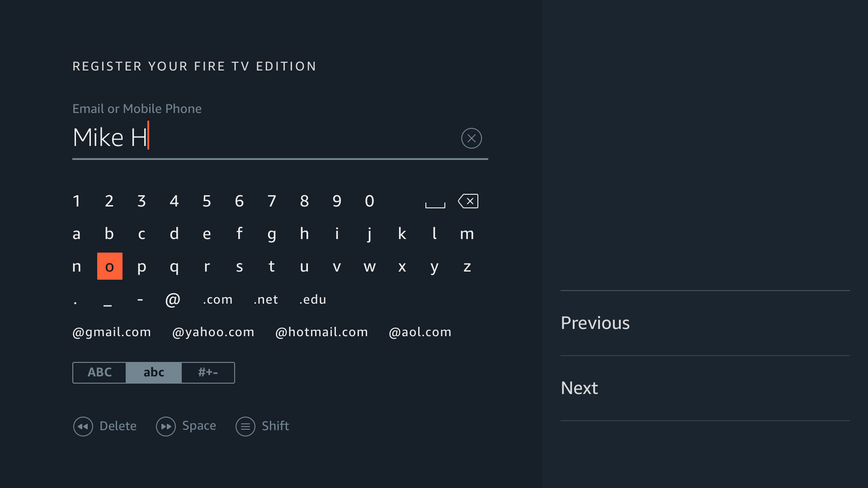
Task: Type the highlighted letter o
Action: pos(109,267)
